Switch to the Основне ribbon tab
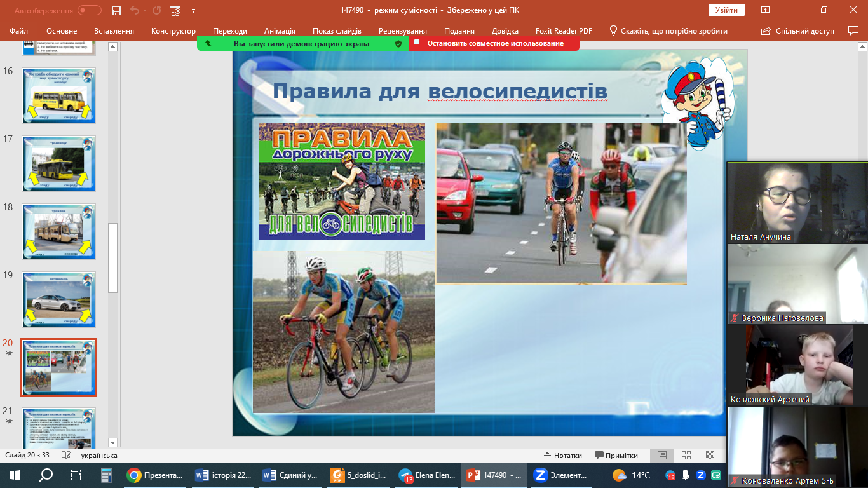 coord(62,31)
